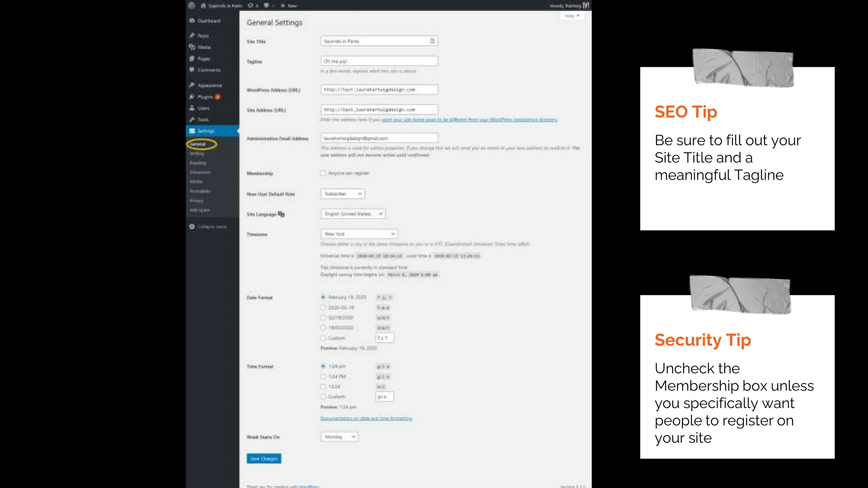The width and height of the screenshot is (868, 488).
Task: Click the Settings sliders icon in sidebar
Action: [x=192, y=131]
